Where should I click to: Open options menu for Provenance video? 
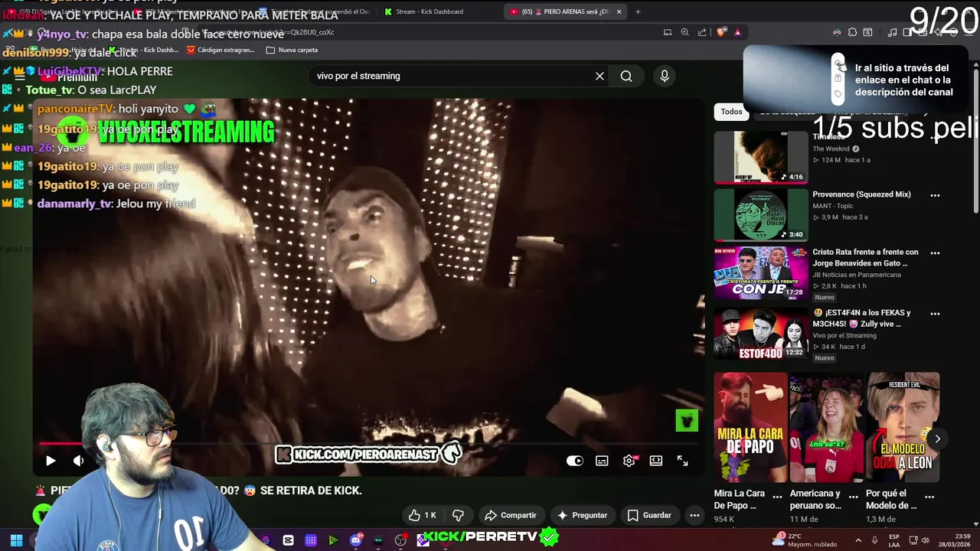935,195
